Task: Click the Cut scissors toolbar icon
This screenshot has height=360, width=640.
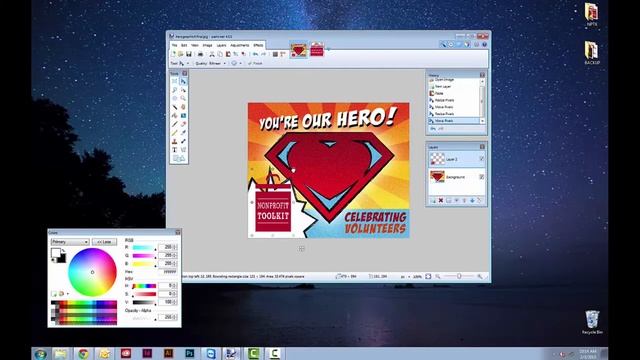Action: 212,54
